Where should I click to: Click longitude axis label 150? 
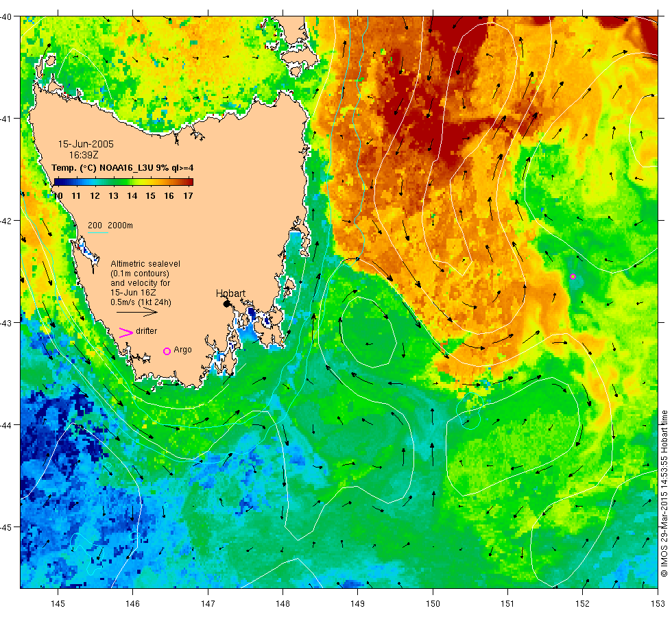(x=433, y=604)
